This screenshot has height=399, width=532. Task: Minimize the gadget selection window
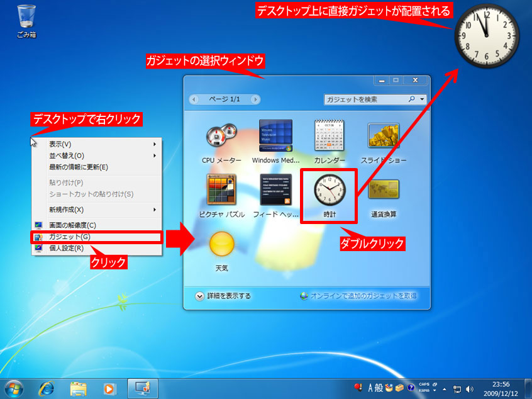coord(382,81)
